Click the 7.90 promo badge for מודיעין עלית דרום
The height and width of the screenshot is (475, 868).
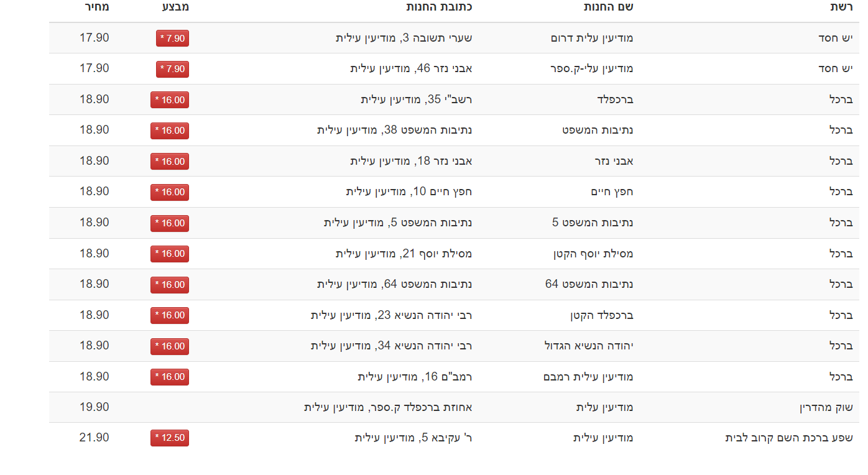[172, 39]
